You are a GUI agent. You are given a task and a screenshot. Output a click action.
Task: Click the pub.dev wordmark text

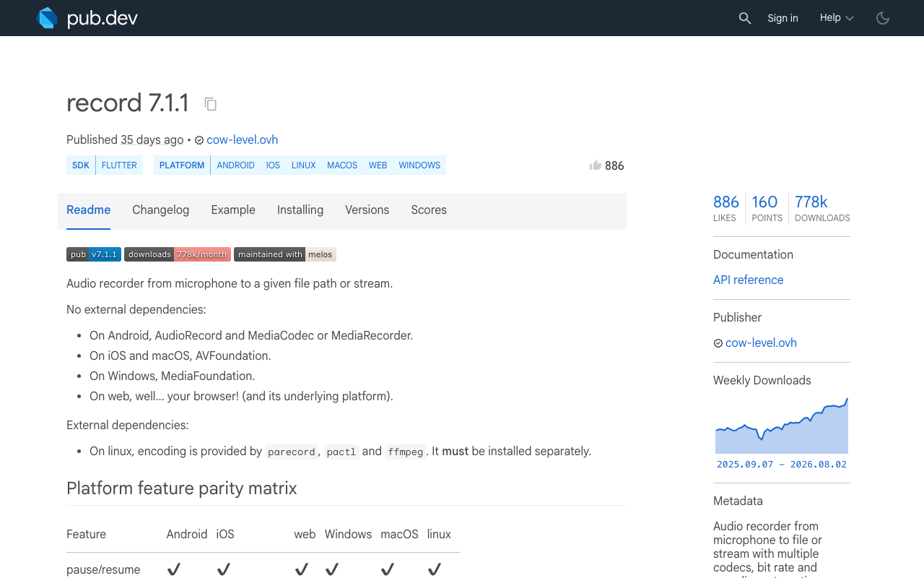pyautogui.click(x=103, y=19)
